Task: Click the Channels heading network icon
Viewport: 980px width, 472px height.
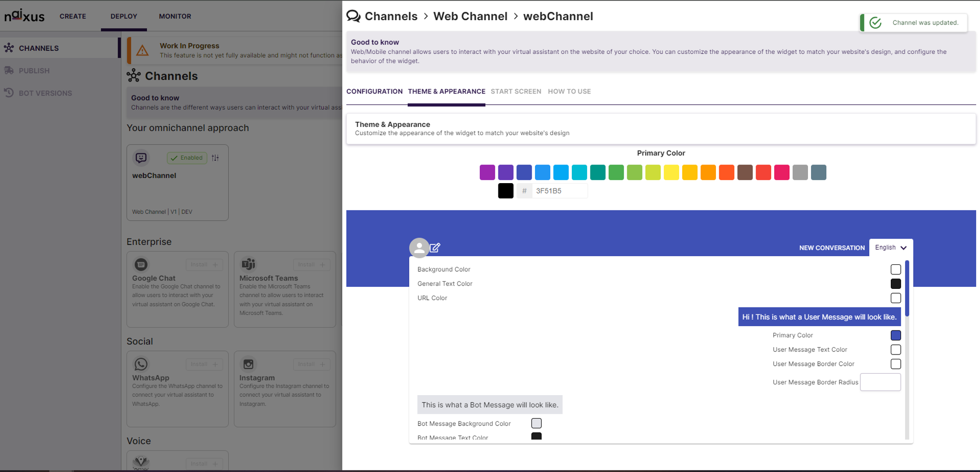Action: point(134,75)
